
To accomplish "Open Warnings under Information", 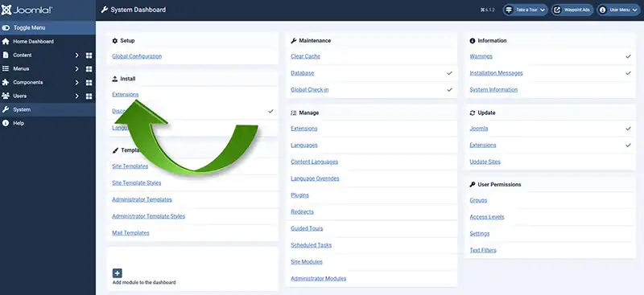I will [x=481, y=56].
